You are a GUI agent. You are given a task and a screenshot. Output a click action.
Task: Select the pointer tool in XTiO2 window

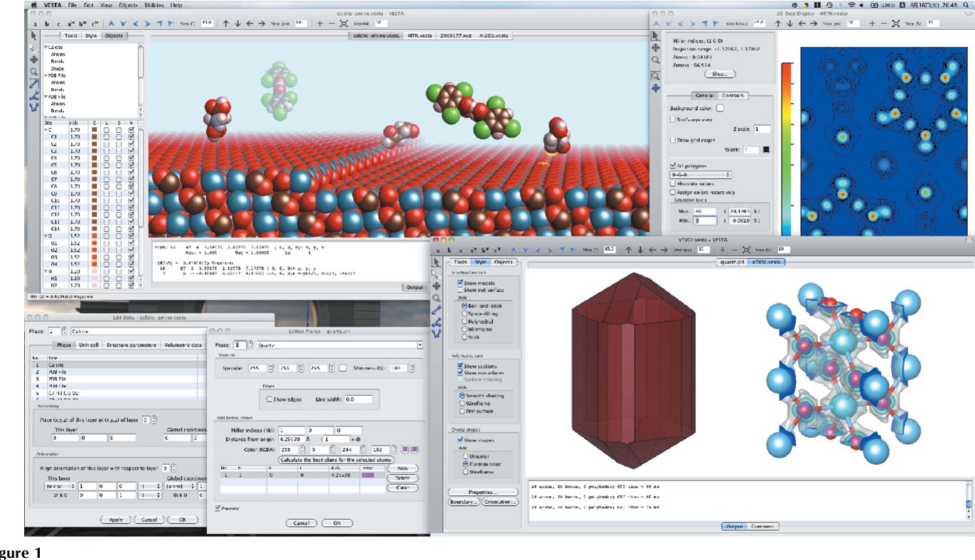(437, 263)
